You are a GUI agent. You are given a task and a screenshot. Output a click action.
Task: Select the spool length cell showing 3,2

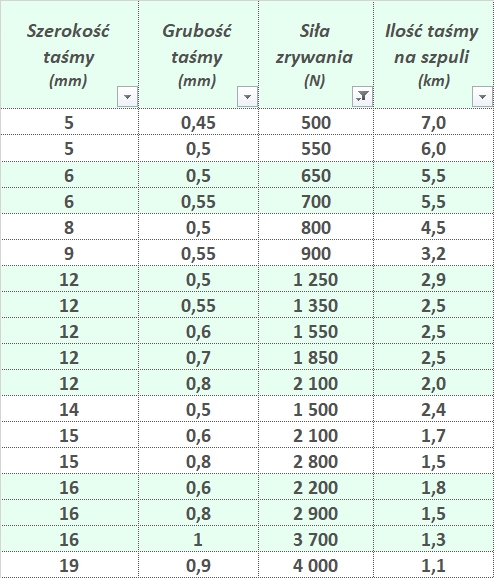(x=434, y=253)
